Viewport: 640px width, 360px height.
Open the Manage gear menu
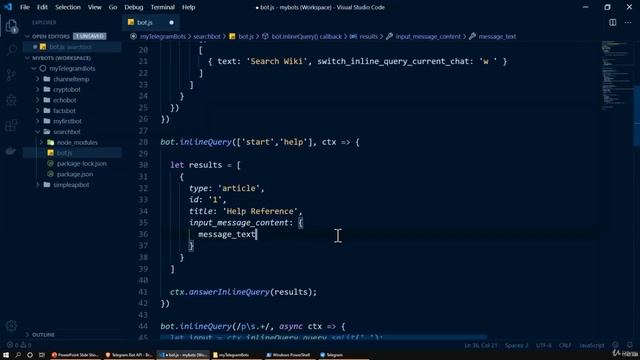(11, 325)
